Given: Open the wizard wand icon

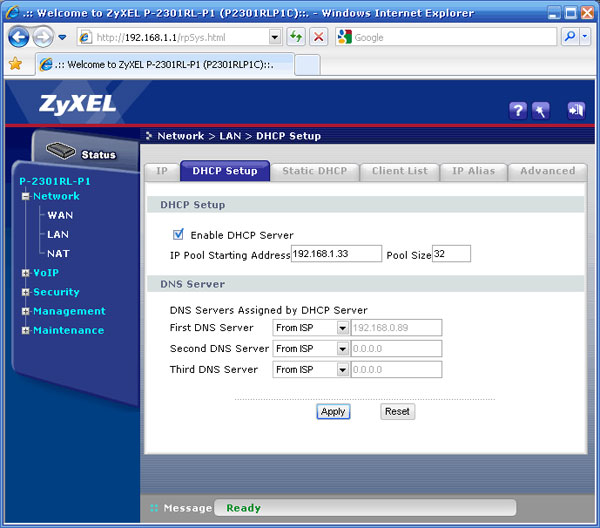Looking at the screenshot, I should [541, 111].
